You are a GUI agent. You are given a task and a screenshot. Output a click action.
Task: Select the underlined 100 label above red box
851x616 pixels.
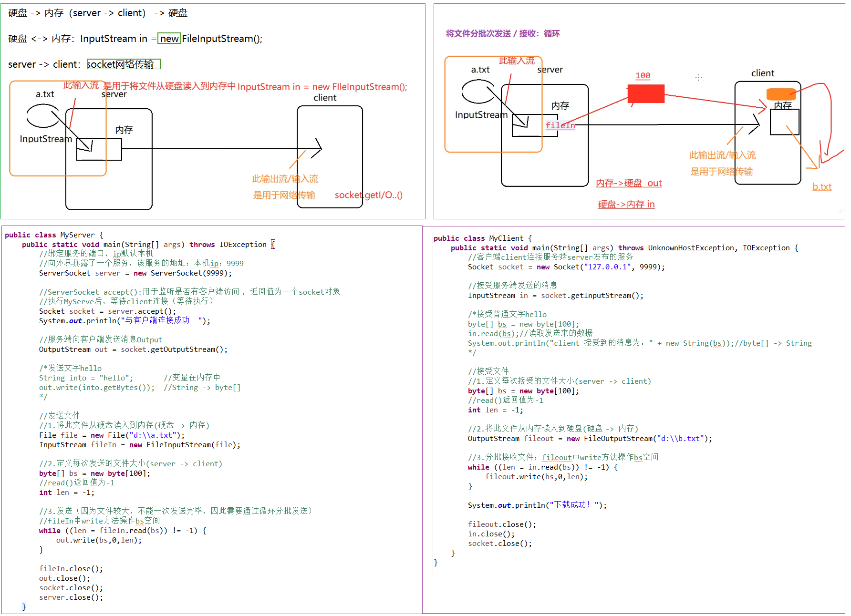click(x=643, y=76)
